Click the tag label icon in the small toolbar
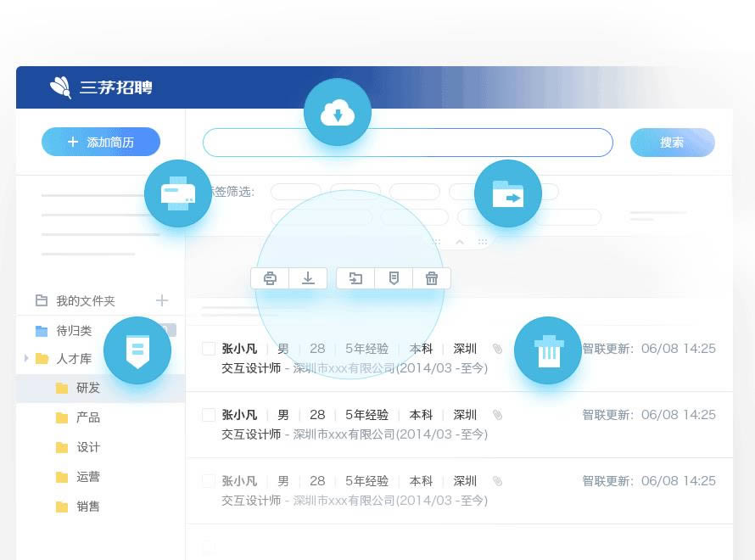The height and width of the screenshot is (560, 755). point(394,278)
